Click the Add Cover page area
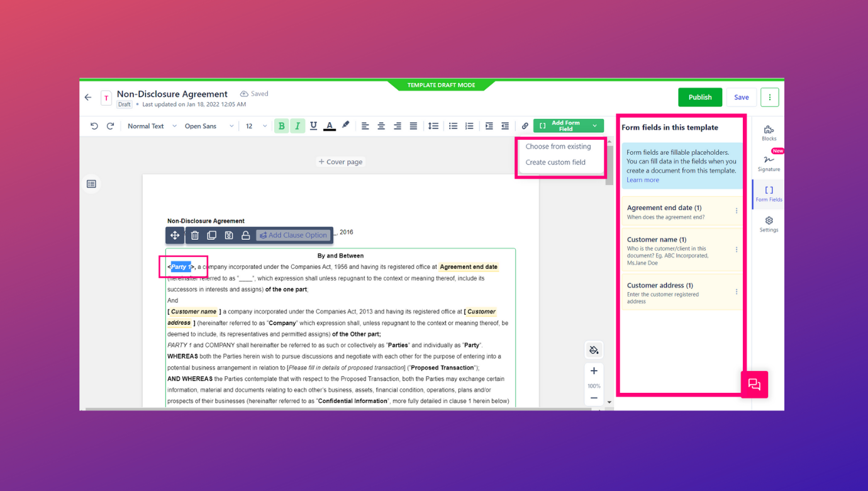The width and height of the screenshot is (868, 491). [340, 162]
